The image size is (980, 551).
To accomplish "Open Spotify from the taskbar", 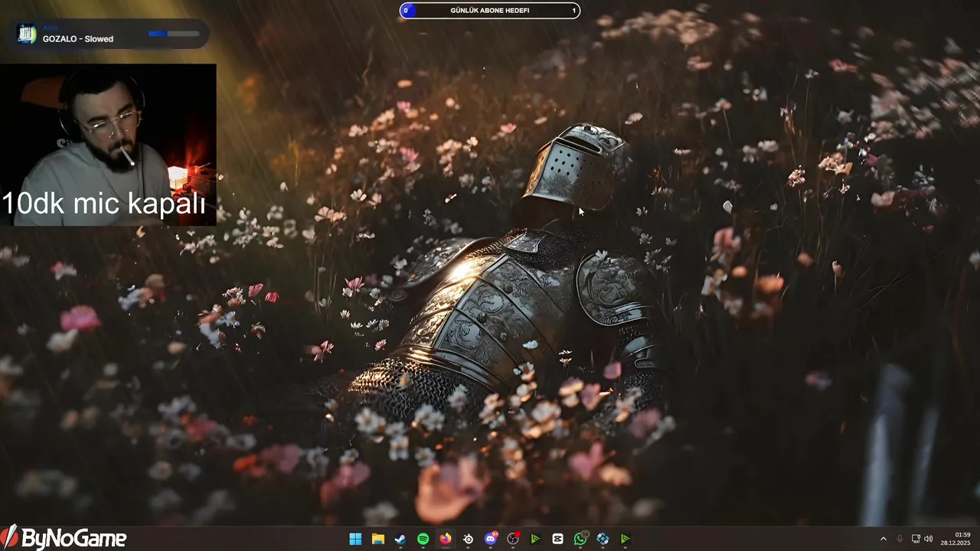I will click(423, 539).
